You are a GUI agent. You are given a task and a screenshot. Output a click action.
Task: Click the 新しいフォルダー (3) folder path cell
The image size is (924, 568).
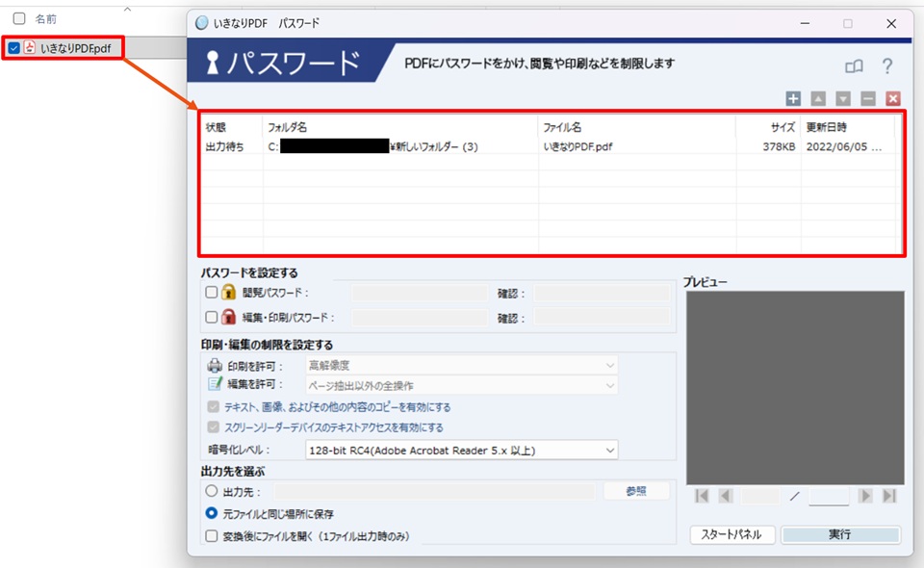[372, 146]
